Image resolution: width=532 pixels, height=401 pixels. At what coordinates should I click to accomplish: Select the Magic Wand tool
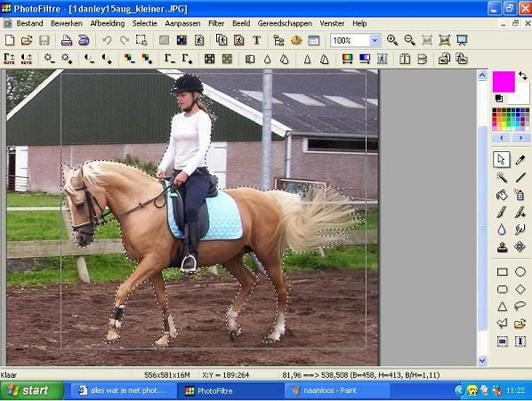tap(502, 177)
